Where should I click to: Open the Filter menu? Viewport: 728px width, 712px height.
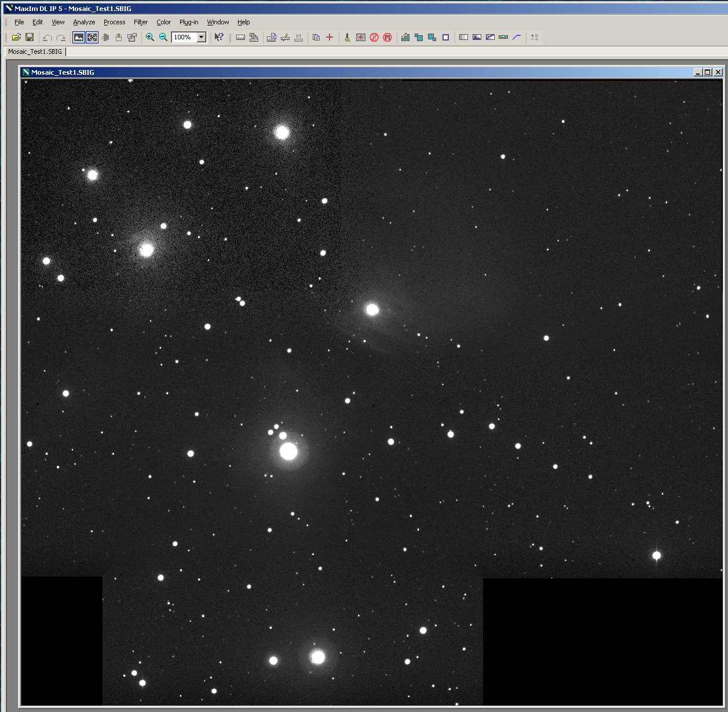coord(141,22)
